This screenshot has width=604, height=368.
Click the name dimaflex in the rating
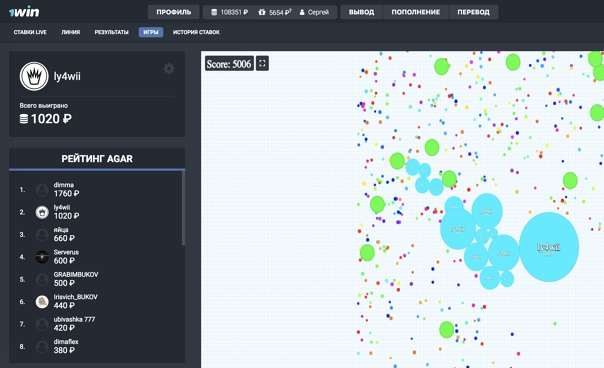[x=66, y=341]
